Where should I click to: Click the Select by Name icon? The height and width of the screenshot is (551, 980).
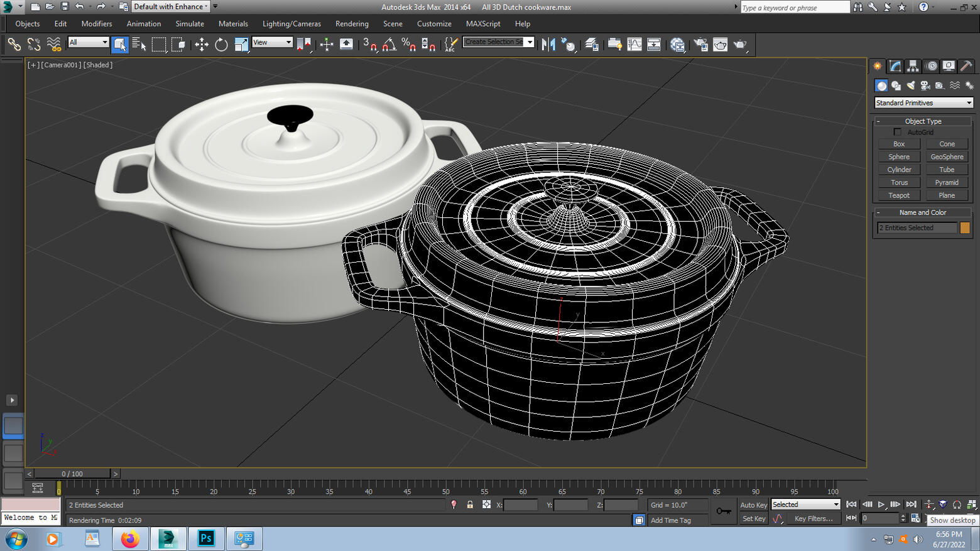[139, 44]
